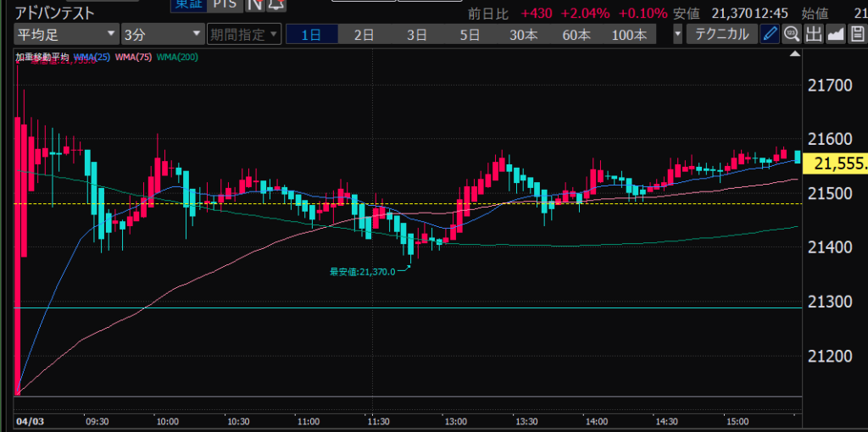The width and height of the screenshot is (868, 432).
Task: Click the current price label 21,555
Action: [x=837, y=164]
